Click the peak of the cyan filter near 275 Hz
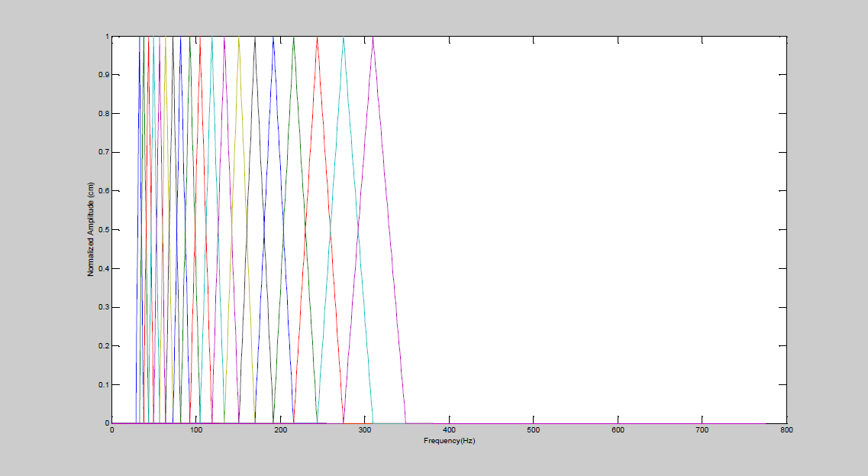Image resolution: width=868 pixels, height=476 pixels. (x=344, y=37)
